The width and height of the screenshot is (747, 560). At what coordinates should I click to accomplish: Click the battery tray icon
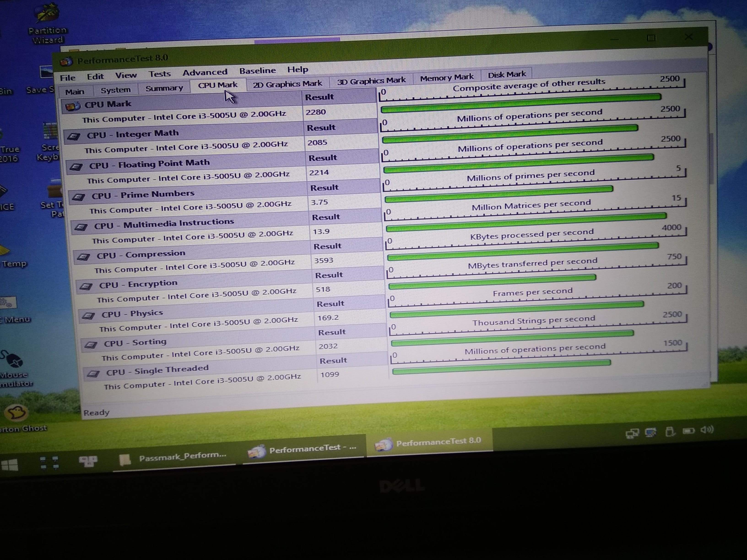click(689, 431)
